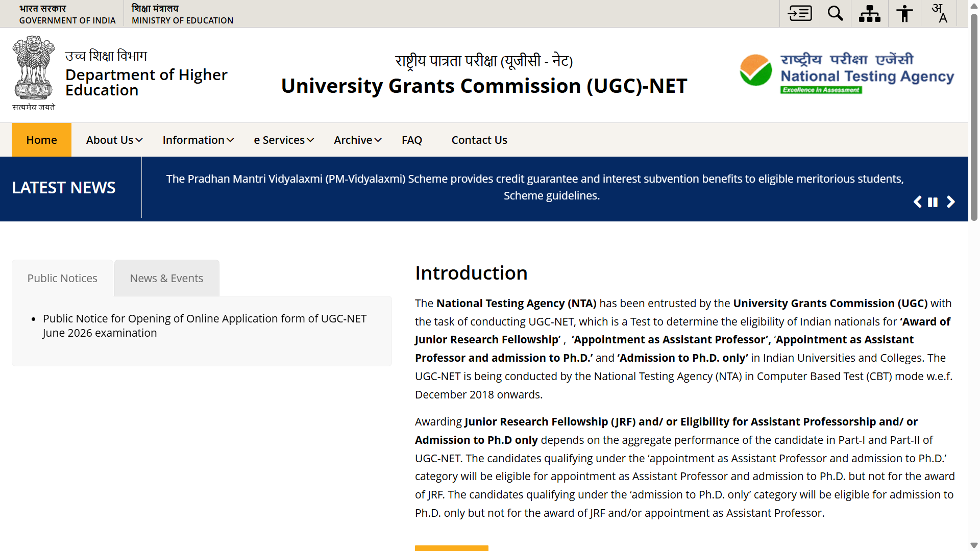Click the Introduction heading
The width and height of the screenshot is (980, 551).
(x=471, y=273)
